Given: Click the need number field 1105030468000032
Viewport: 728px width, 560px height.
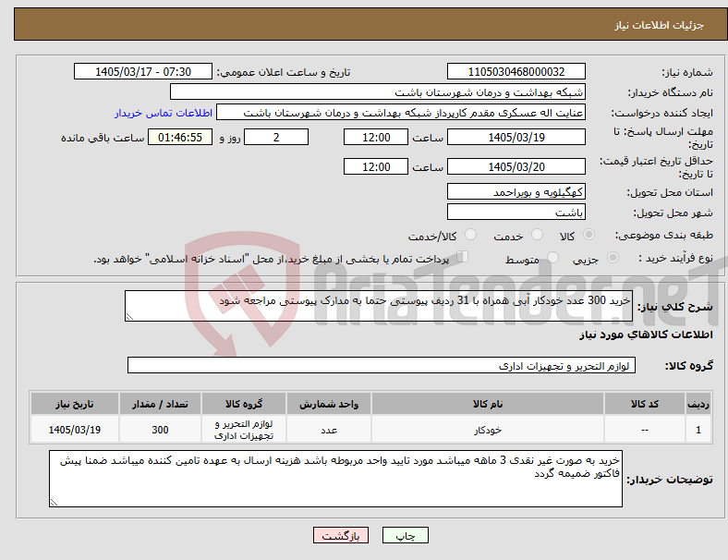Looking at the screenshot, I should [x=516, y=71].
